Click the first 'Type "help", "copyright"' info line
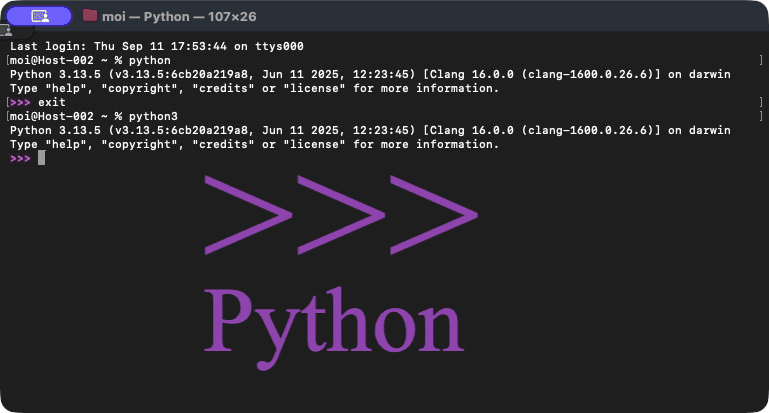The height and width of the screenshot is (413, 769). pos(255,88)
